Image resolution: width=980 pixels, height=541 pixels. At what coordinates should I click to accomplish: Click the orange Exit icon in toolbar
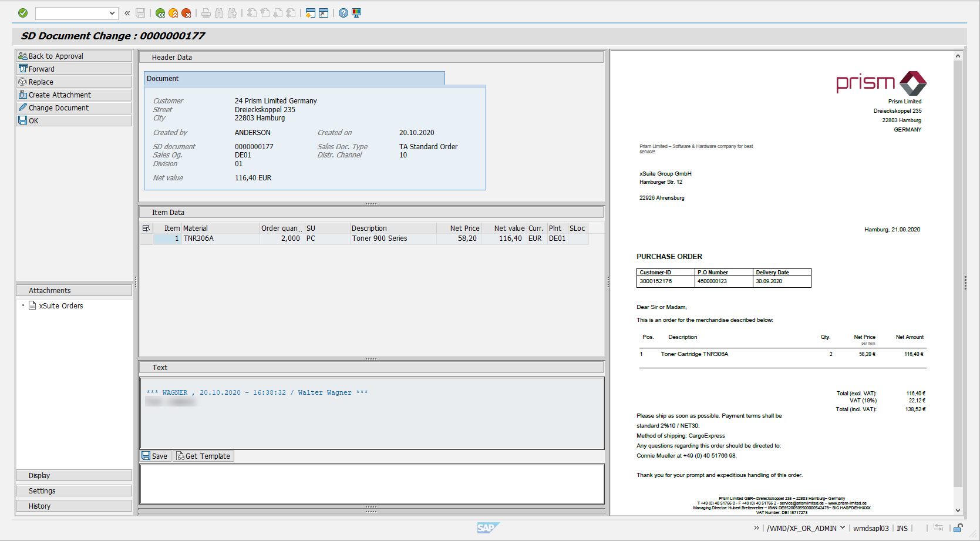pyautogui.click(x=173, y=13)
